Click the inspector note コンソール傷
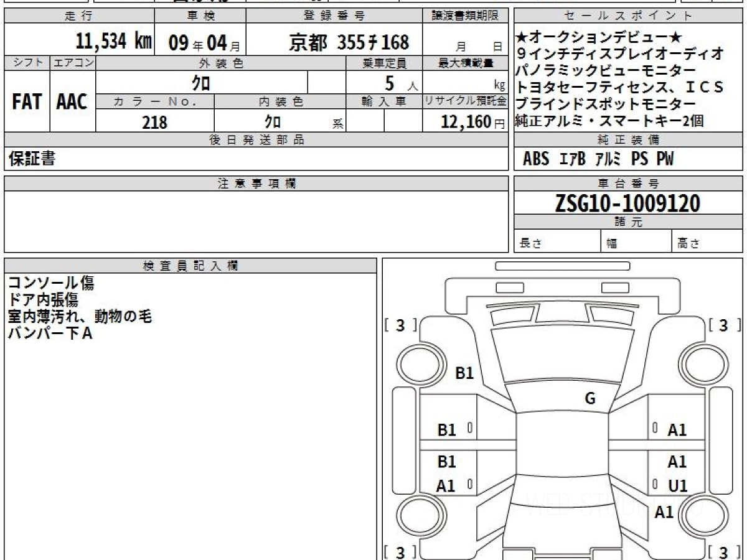Screen dimensions: 747x560 (x=51, y=284)
